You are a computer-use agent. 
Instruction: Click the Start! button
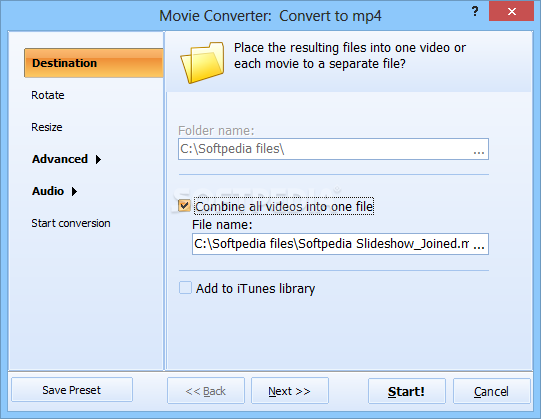click(407, 391)
